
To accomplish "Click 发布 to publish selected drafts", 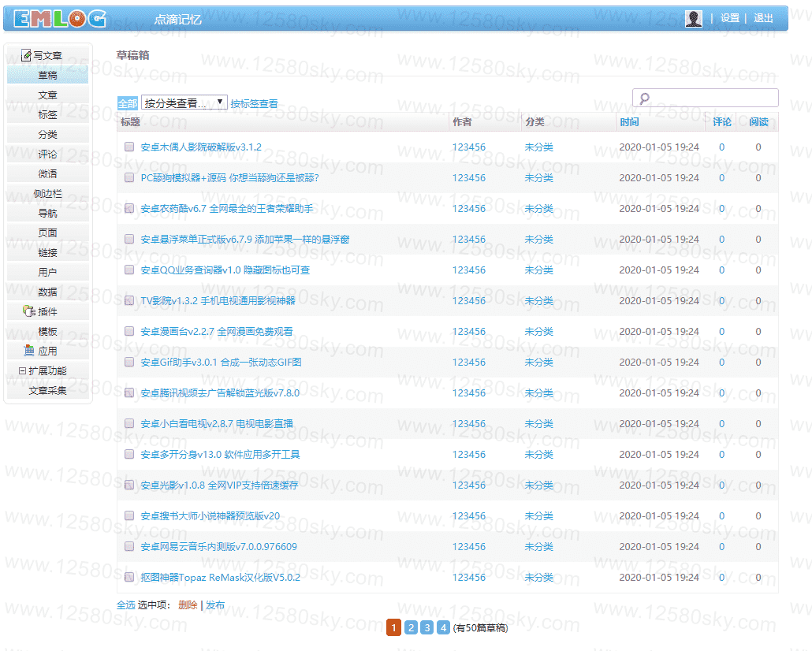I will [x=215, y=605].
